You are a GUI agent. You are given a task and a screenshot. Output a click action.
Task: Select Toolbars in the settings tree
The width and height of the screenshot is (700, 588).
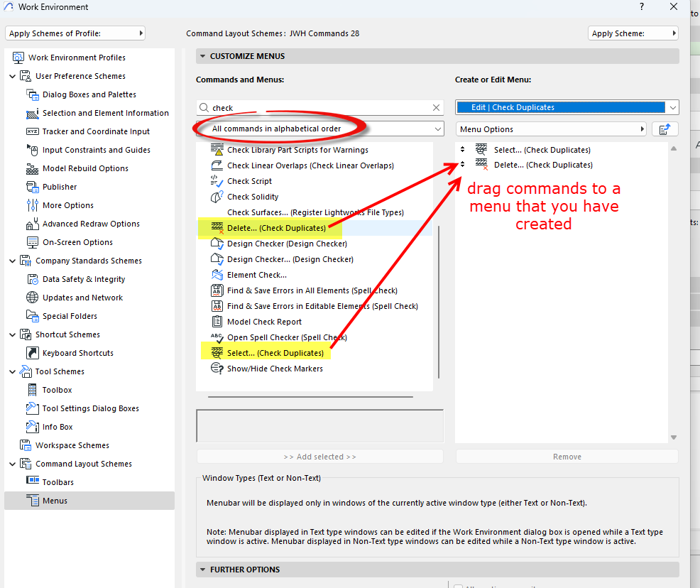pos(58,482)
